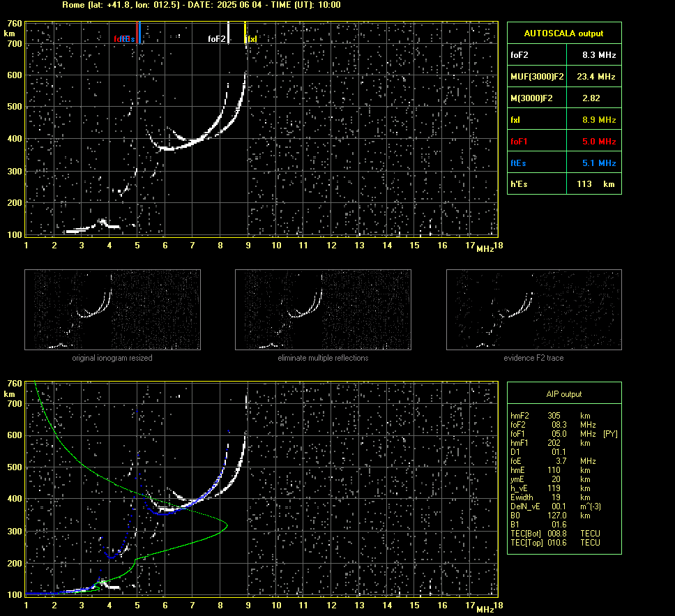Click the '760' height label on top ionogram
Screen dimensions: 675x616
point(14,24)
